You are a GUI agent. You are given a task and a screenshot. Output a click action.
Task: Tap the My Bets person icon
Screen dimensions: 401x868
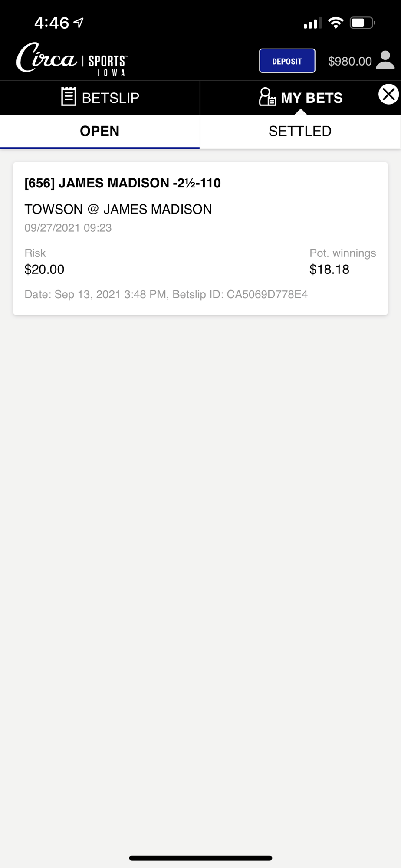[x=267, y=96]
